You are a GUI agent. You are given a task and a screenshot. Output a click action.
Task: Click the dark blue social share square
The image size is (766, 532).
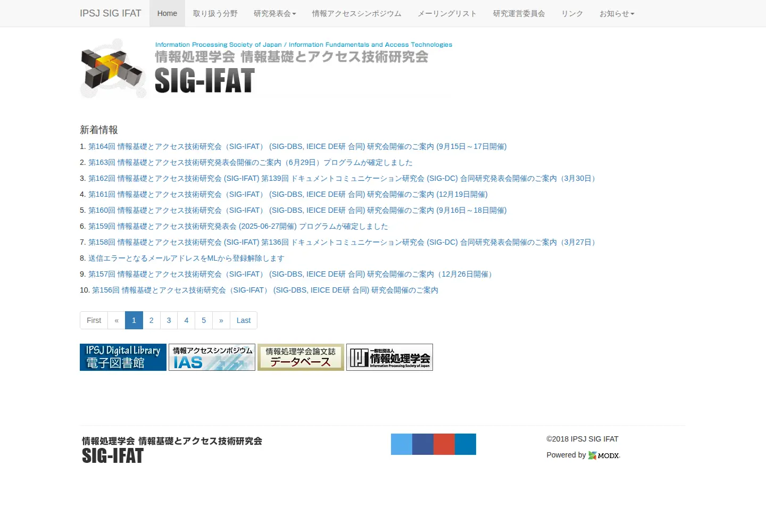(x=423, y=444)
